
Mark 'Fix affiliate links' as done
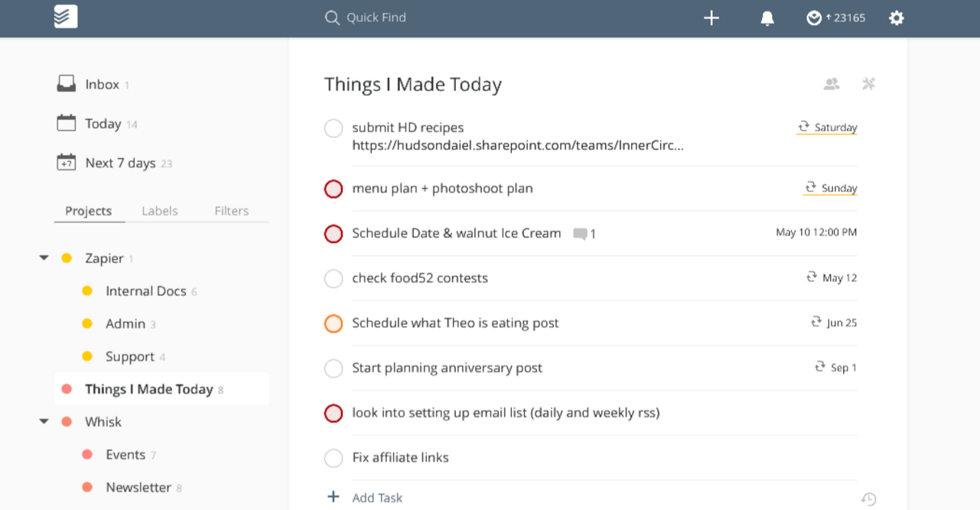334,458
